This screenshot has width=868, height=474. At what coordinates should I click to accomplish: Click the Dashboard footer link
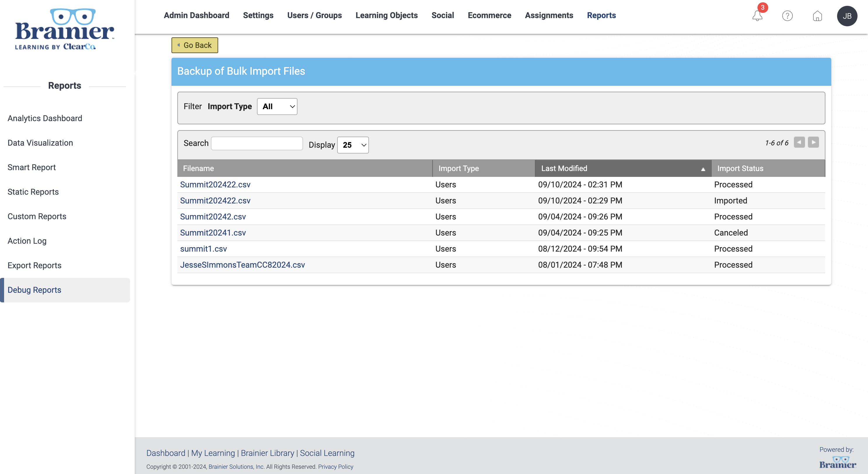coord(165,453)
